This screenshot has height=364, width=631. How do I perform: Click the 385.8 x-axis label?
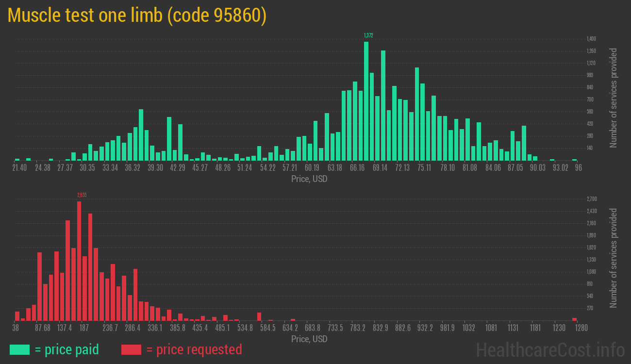click(178, 328)
